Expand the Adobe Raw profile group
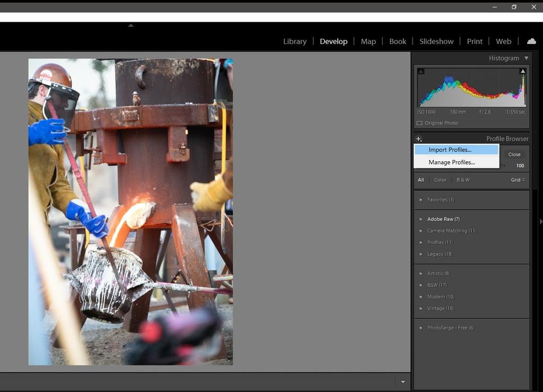The image size is (543, 392). tap(421, 219)
